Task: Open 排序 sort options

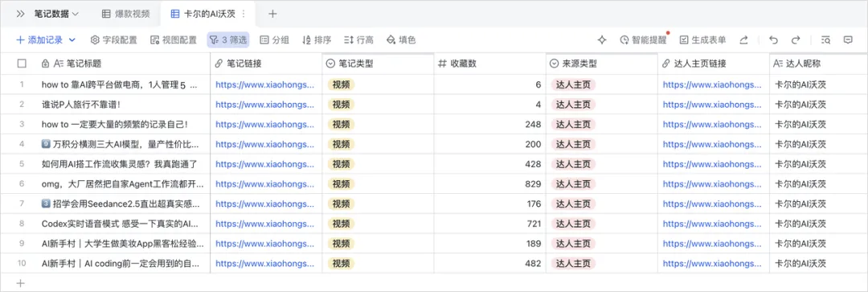Action: coord(317,40)
